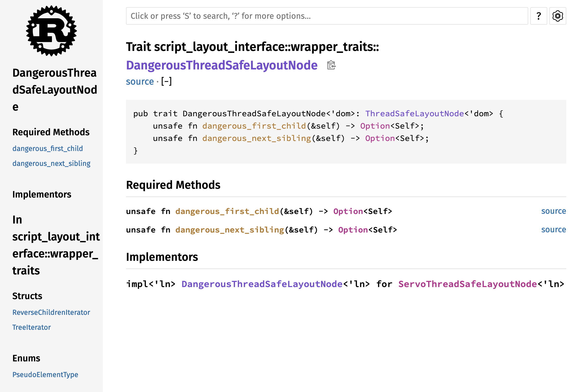Copy item path with clipboard icon
574x392 pixels.
pyautogui.click(x=331, y=65)
